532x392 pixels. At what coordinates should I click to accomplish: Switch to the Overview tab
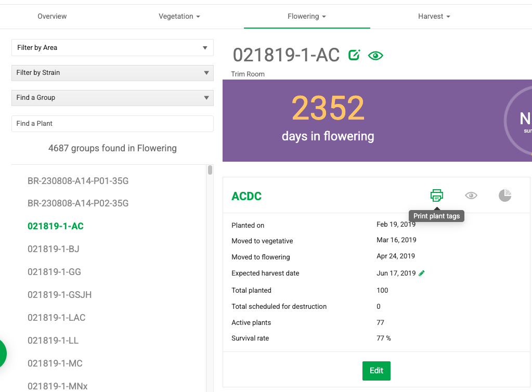click(52, 17)
